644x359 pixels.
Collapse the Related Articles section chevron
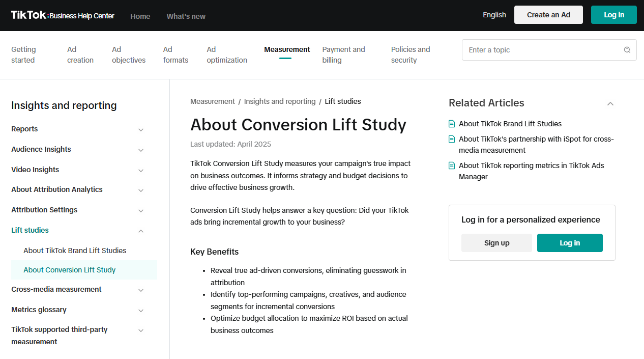[x=610, y=103]
